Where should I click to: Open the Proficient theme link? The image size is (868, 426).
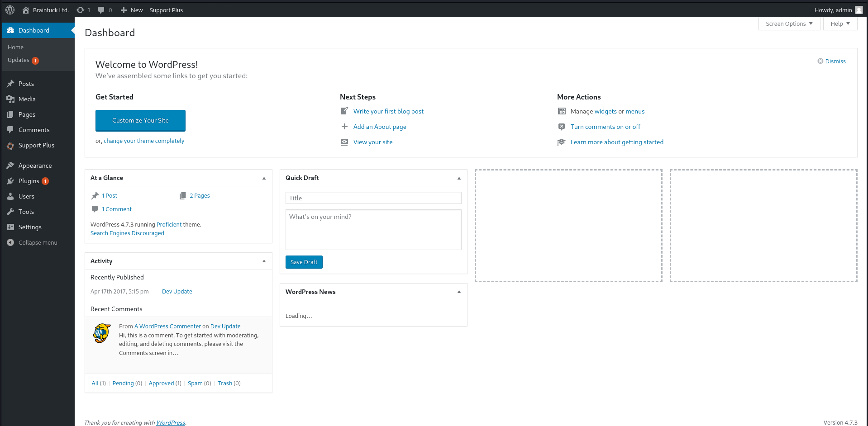(x=169, y=224)
